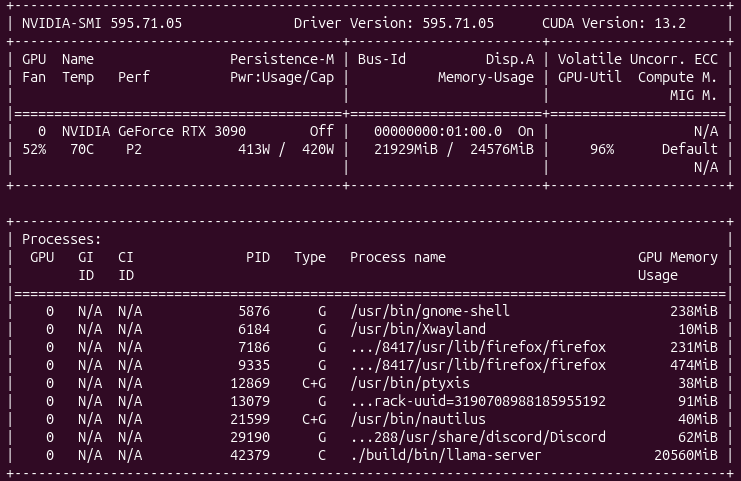Select the P2 performance state

[134, 149]
